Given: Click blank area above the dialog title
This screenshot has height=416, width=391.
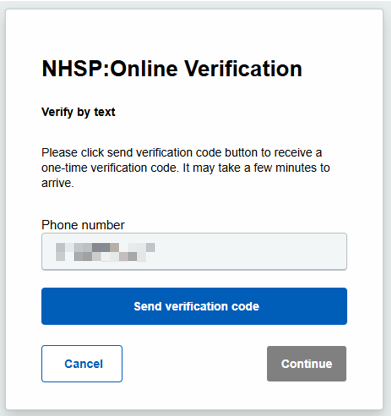Looking at the screenshot, I should click(194, 32).
